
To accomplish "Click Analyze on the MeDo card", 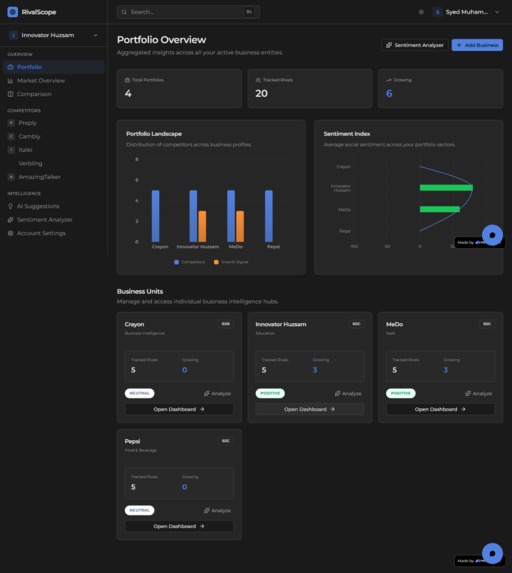I will pyautogui.click(x=478, y=394).
